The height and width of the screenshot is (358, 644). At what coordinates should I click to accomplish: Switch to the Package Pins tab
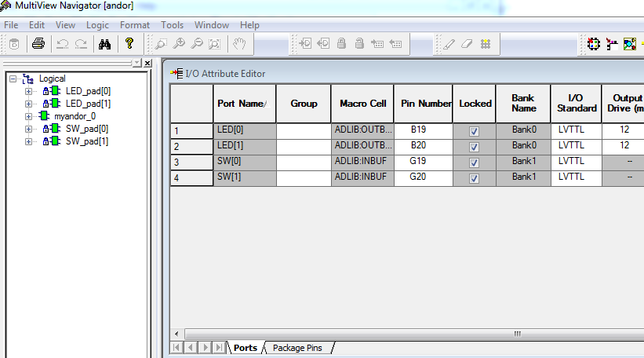pos(302,347)
